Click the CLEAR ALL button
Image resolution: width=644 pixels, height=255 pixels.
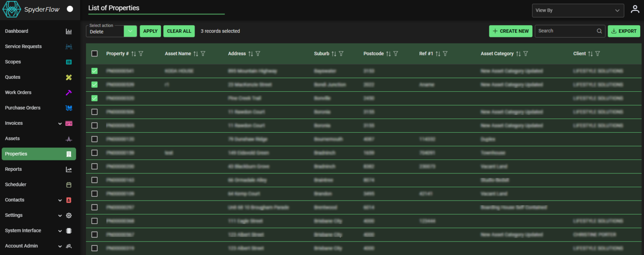coord(179,31)
